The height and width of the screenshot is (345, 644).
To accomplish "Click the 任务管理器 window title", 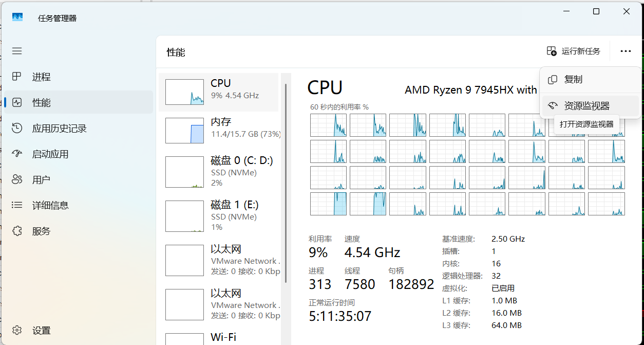I will click(57, 18).
